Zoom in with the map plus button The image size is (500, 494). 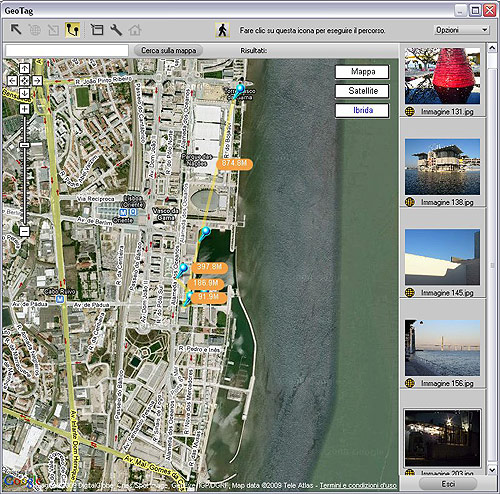click(x=24, y=109)
